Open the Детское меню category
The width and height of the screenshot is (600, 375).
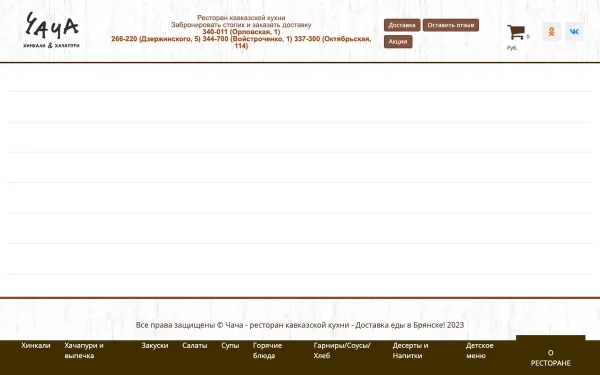(x=479, y=351)
